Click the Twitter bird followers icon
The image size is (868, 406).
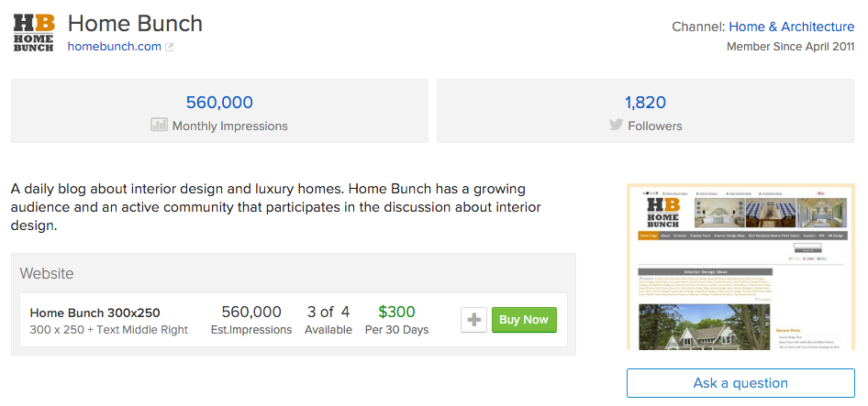[616, 126]
